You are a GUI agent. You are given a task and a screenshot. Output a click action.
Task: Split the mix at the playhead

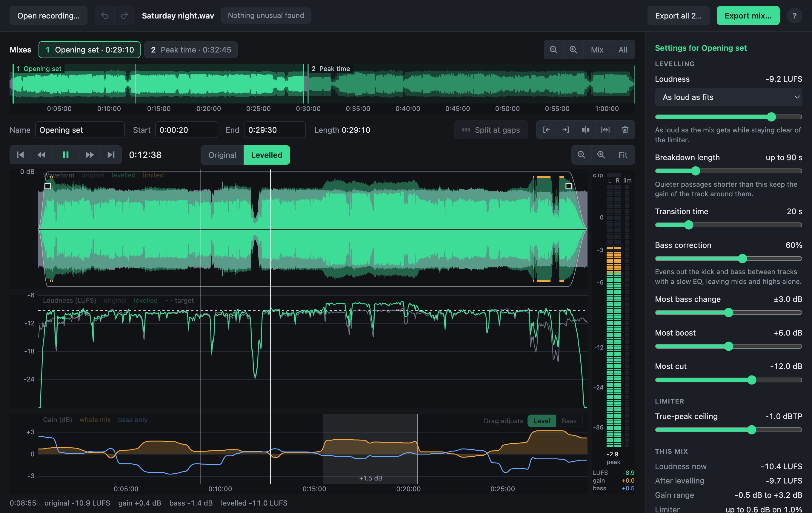[586, 130]
